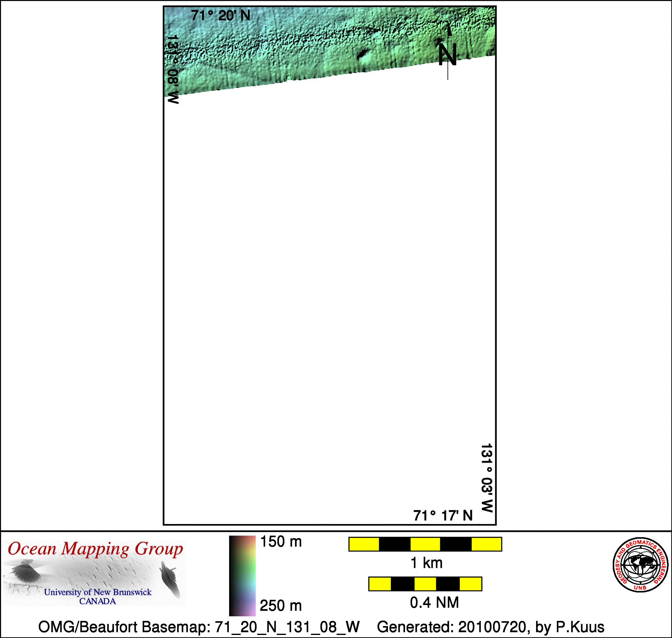Click the depth color scale bar
Viewport: 672px width, 638px height.
242,576
